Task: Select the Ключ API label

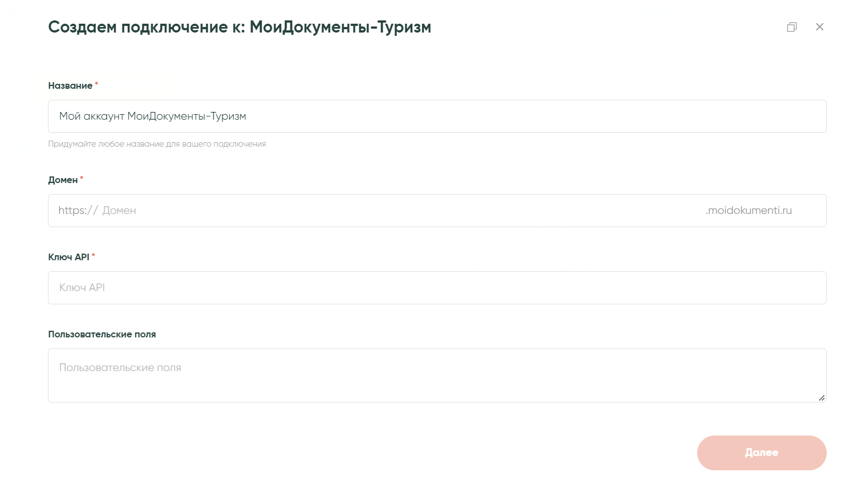Action: [x=68, y=257]
